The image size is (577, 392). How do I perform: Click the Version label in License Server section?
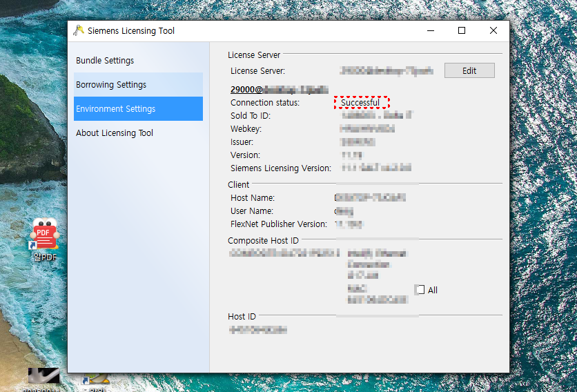(245, 155)
